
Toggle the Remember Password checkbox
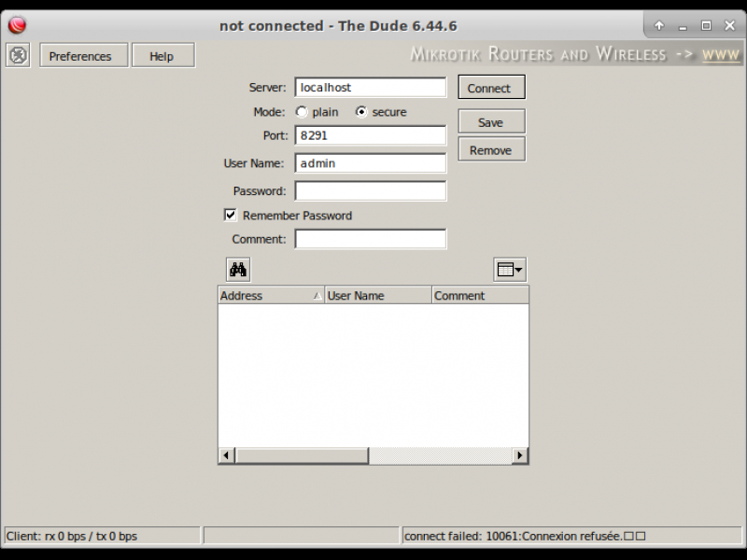tap(231, 216)
